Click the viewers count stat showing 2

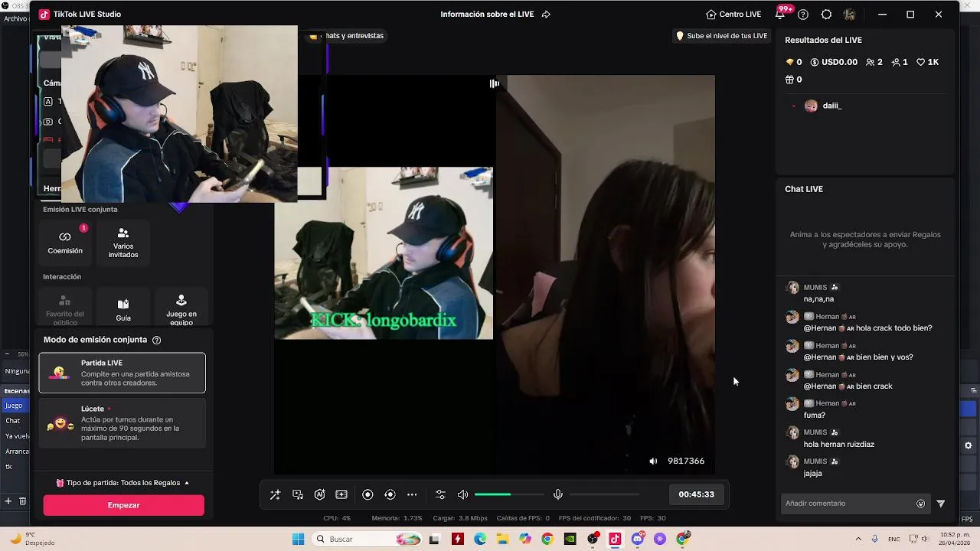click(x=874, y=62)
